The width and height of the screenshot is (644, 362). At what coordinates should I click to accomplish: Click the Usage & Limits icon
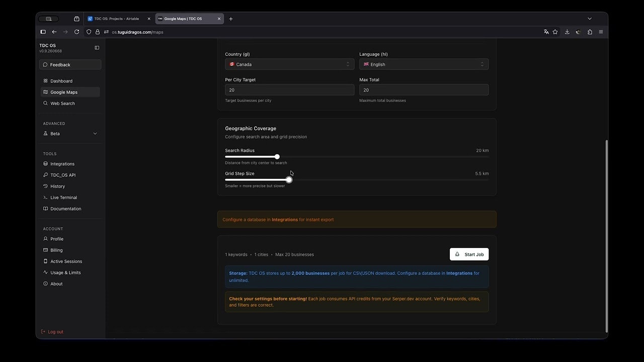click(x=45, y=273)
